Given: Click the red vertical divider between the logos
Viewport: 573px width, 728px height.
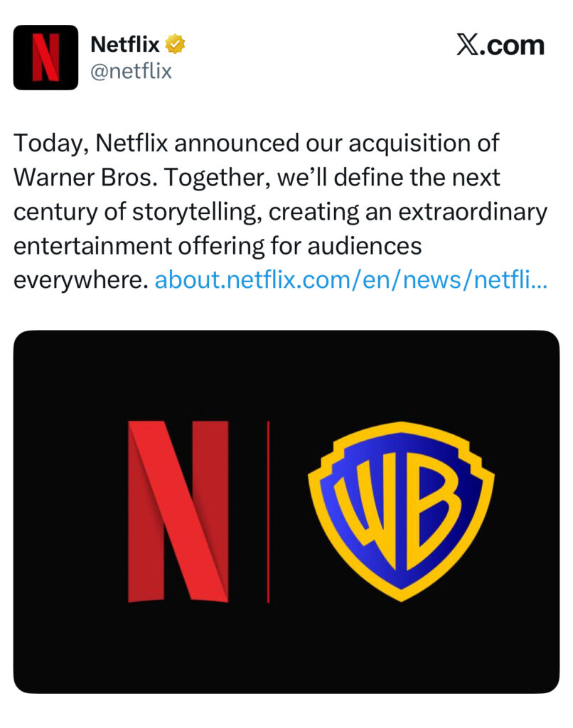Looking at the screenshot, I should coord(268,511).
